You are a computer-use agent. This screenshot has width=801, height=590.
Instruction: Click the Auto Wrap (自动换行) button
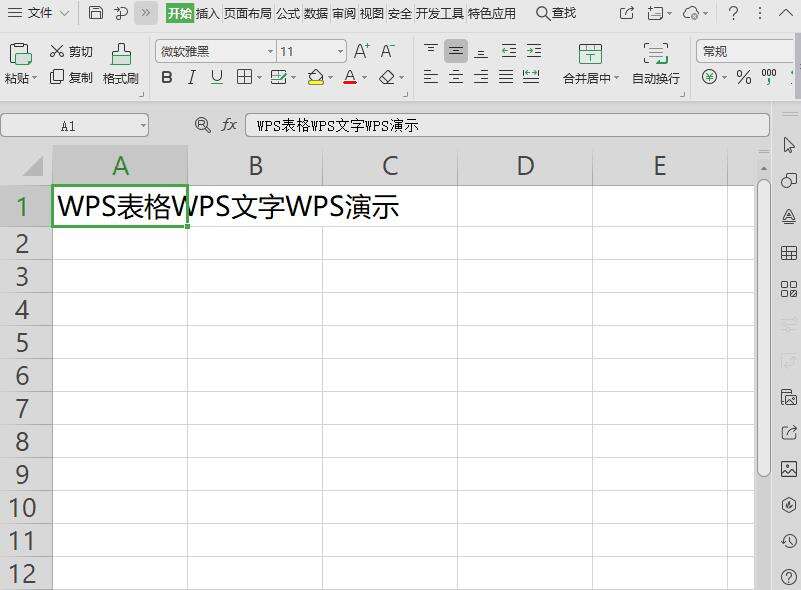pos(656,63)
